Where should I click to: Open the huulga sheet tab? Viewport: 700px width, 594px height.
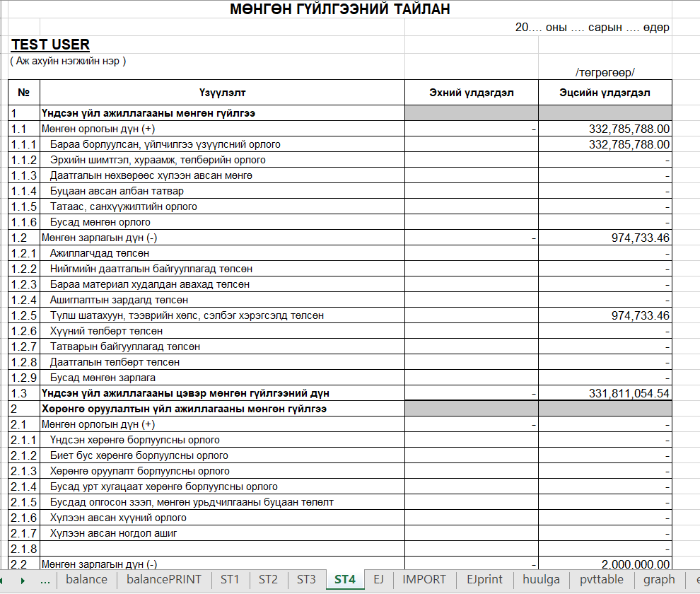(541, 579)
